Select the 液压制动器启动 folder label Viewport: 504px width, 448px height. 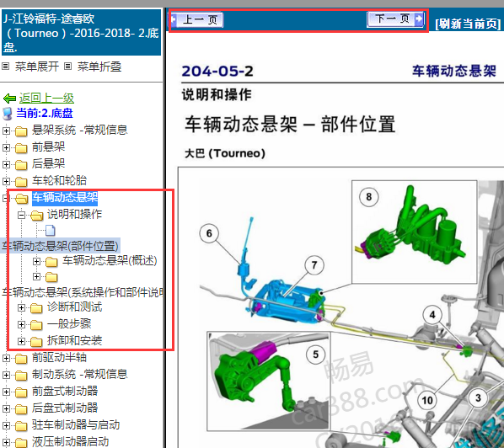(x=70, y=441)
